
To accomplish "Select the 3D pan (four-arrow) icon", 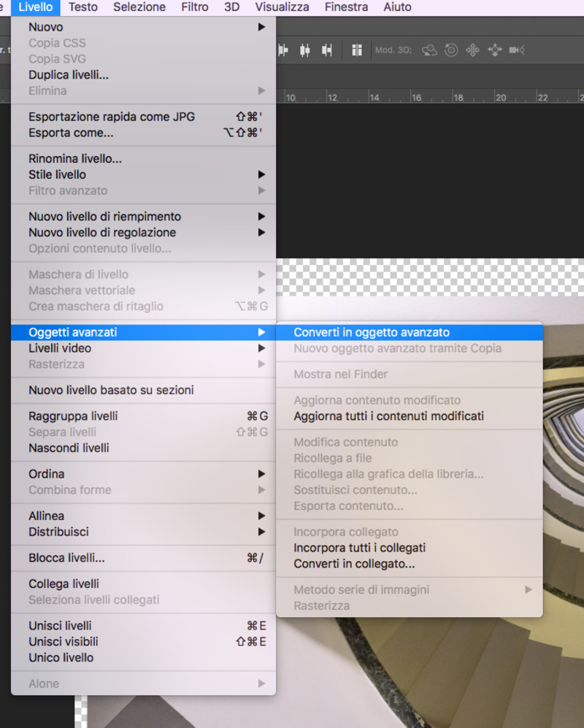I will point(472,50).
